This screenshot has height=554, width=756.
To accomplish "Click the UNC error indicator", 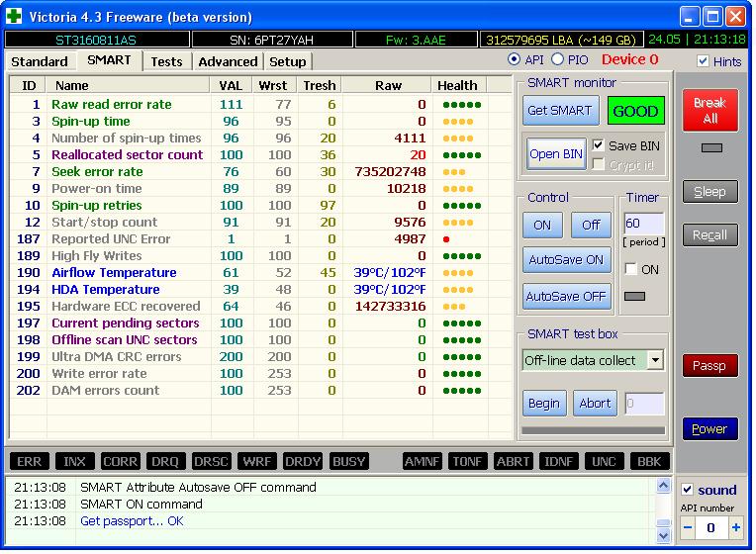I will coord(604,461).
